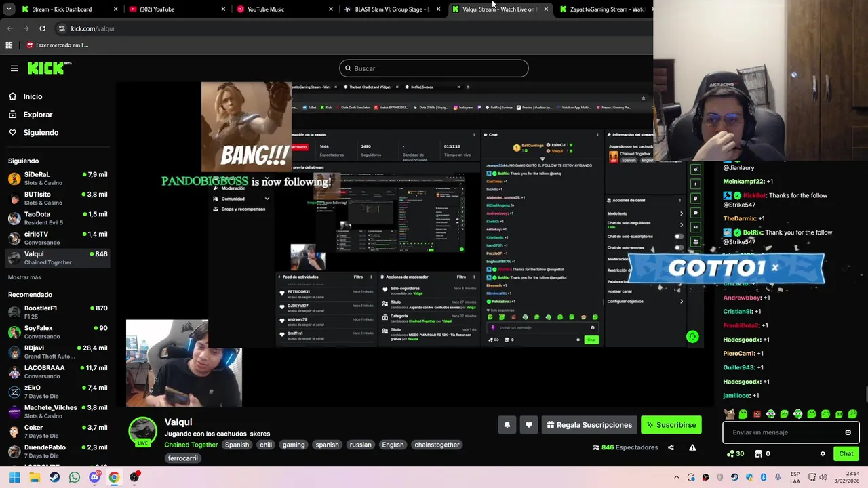Click the Kick logo
868x488 pixels.
(x=49, y=68)
